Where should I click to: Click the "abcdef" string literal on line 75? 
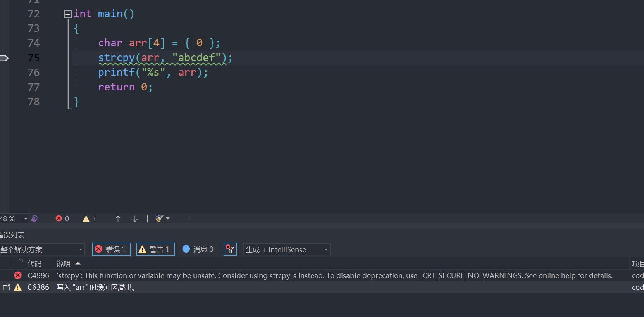point(196,58)
